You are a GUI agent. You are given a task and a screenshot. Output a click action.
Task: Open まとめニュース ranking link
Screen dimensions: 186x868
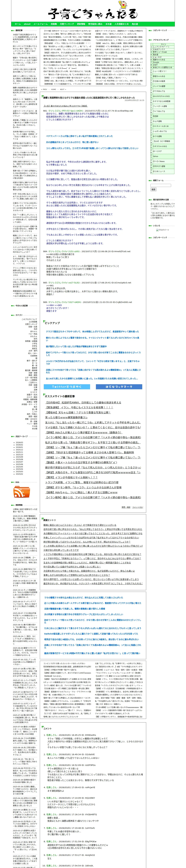159,171
